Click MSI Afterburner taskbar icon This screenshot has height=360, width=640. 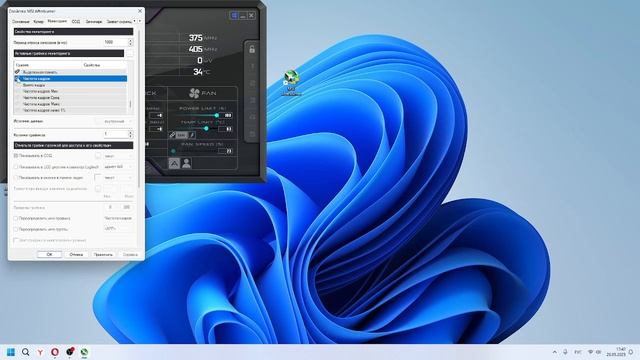pos(84,352)
